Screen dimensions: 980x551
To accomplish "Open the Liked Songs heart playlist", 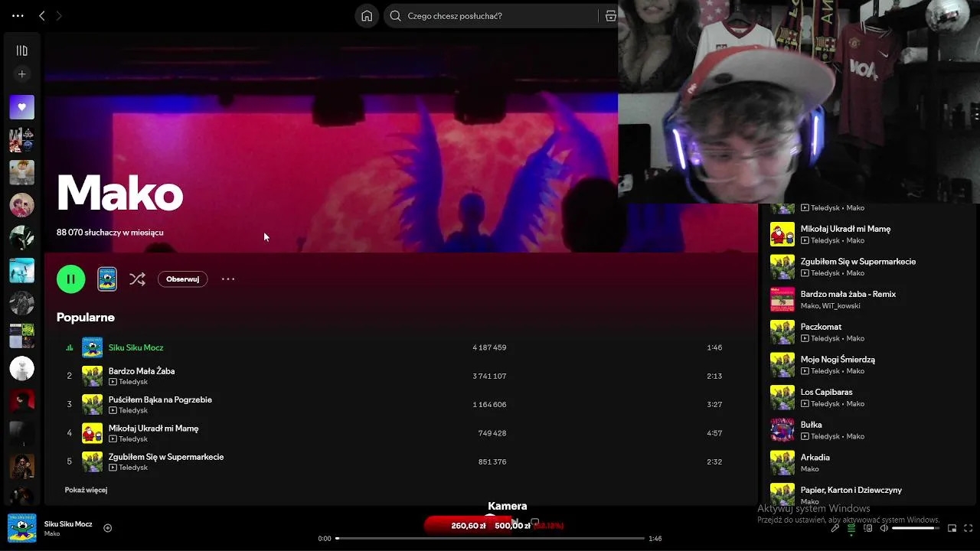I will click(21, 107).
